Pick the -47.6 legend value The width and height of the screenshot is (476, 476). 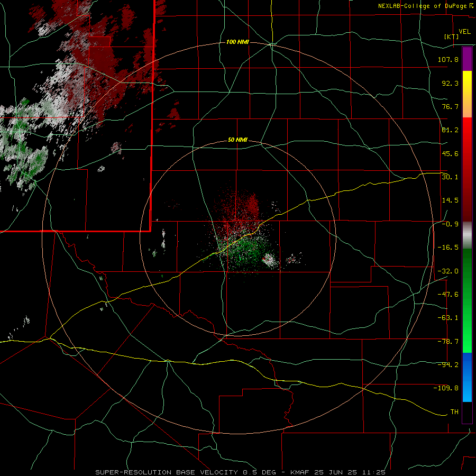448,295
